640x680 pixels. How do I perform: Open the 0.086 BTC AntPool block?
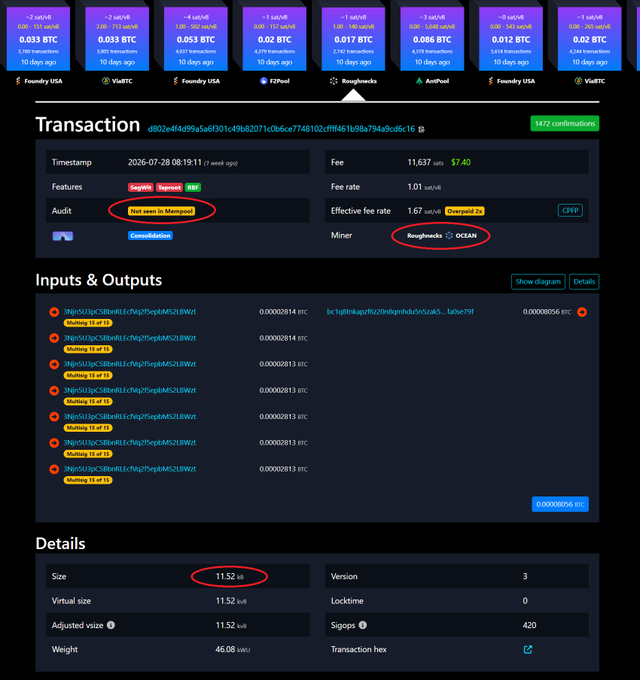pos(432,39)
